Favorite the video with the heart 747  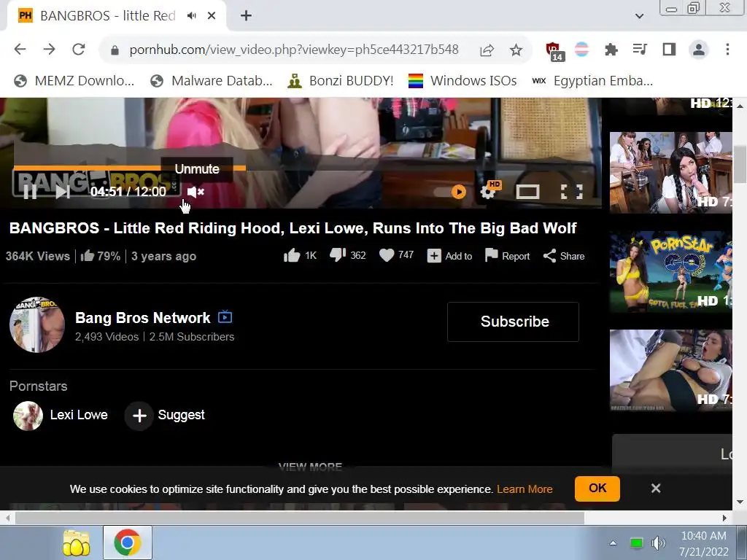pyautogui.click(x=396, y=255)
